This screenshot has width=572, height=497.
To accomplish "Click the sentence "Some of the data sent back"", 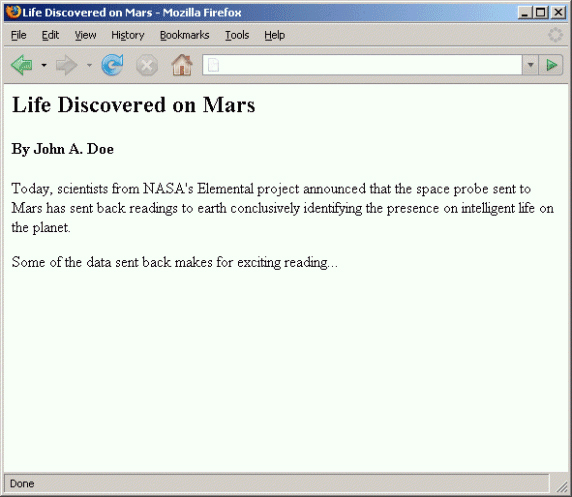I will point(175,262).
